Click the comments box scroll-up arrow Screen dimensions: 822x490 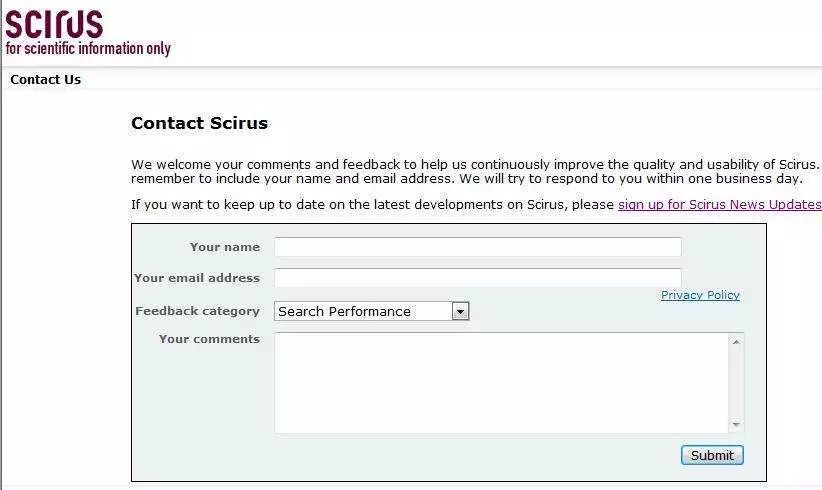[737, 342]
